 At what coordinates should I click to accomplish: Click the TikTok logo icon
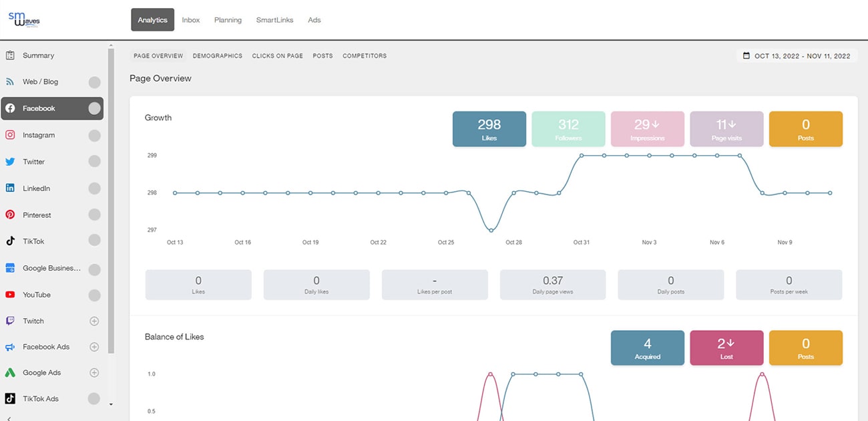click(10, 241)
